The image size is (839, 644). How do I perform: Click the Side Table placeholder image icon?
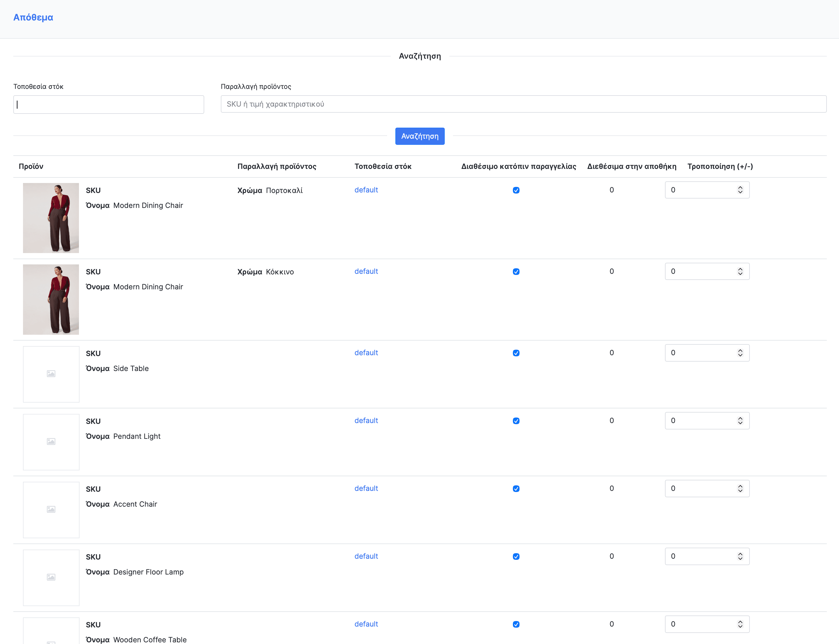pyautogui.click(x=51, y=374)
